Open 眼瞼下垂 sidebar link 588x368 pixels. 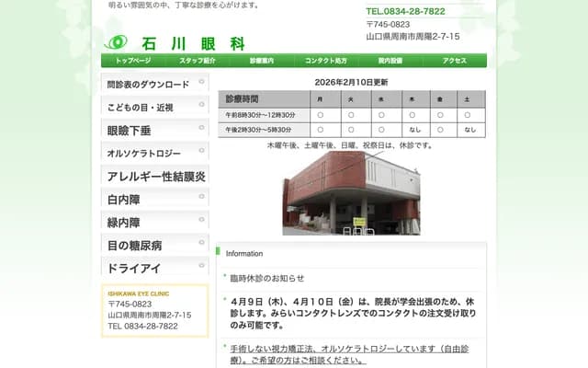(155, 130)
